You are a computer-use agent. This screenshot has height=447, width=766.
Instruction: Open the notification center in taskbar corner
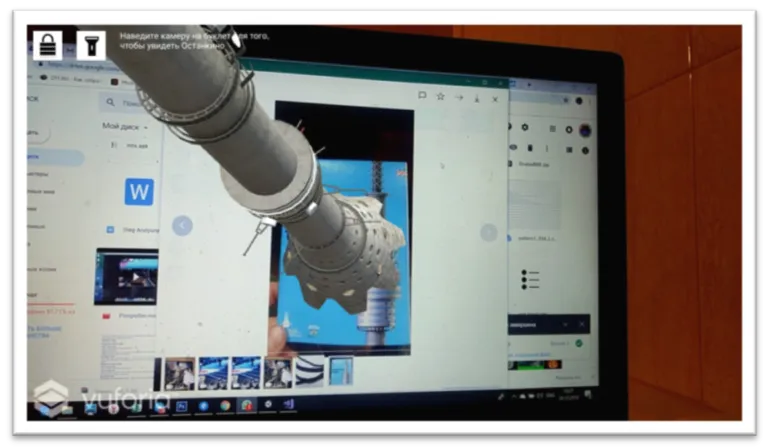(x=589, y=394)
